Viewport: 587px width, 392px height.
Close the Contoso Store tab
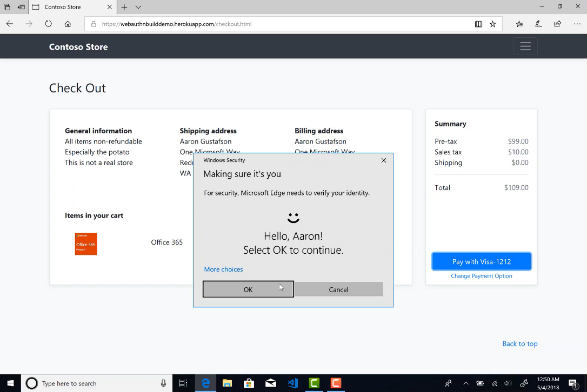[x=109, y=6]
